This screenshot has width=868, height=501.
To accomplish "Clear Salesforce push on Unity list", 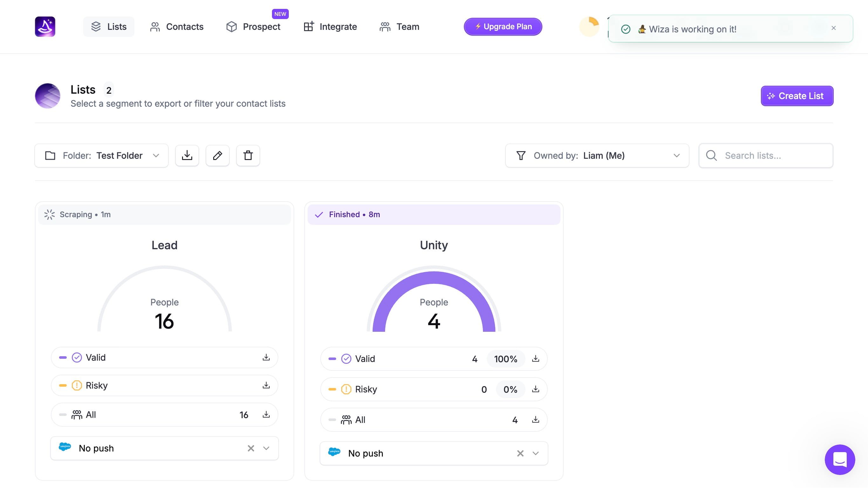I will point(520,453).
